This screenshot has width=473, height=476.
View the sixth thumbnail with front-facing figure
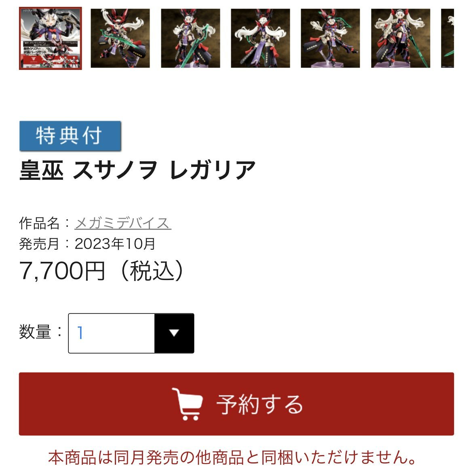(401, 38)
